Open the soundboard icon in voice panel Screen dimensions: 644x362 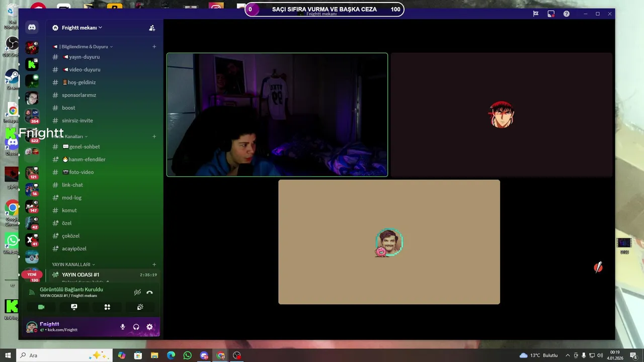140,307
